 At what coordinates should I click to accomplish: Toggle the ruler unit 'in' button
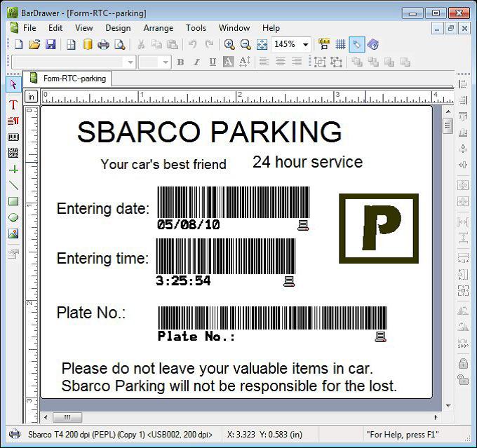(32, 96)
